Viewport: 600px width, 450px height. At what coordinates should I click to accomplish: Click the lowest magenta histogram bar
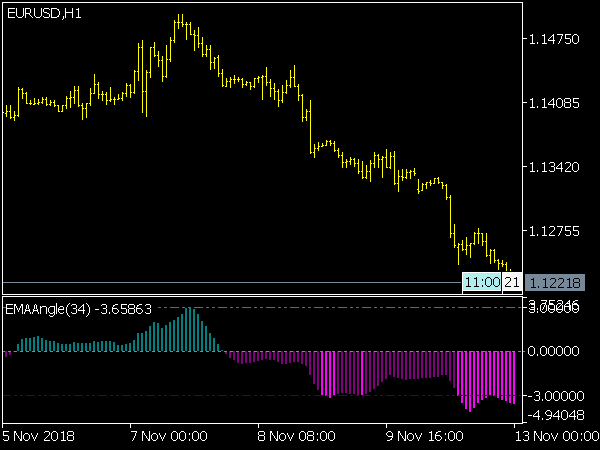click(x=470, y=381)
